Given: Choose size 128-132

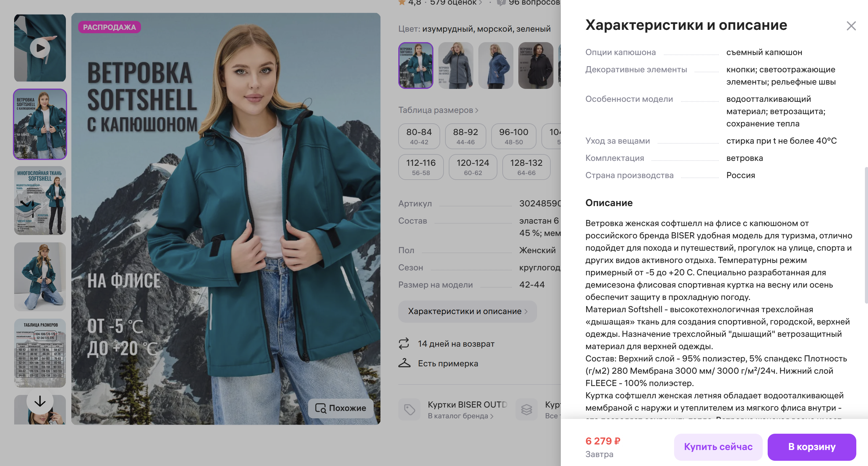Looking at the screenshot, I should click(x=526, y=167).
